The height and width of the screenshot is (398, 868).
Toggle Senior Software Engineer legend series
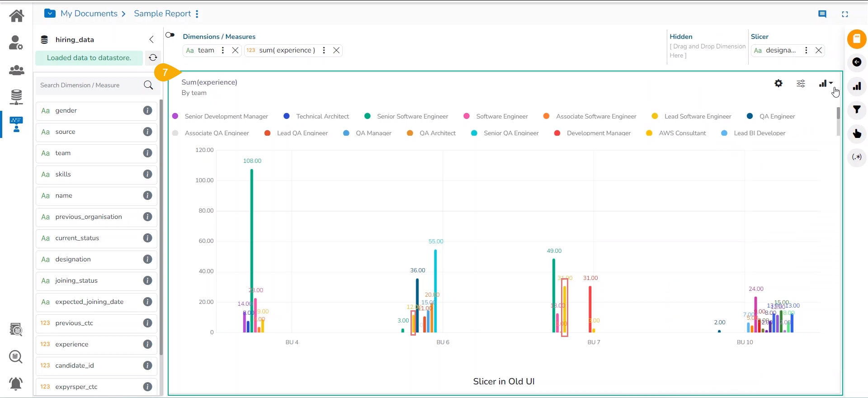point(406,116)
